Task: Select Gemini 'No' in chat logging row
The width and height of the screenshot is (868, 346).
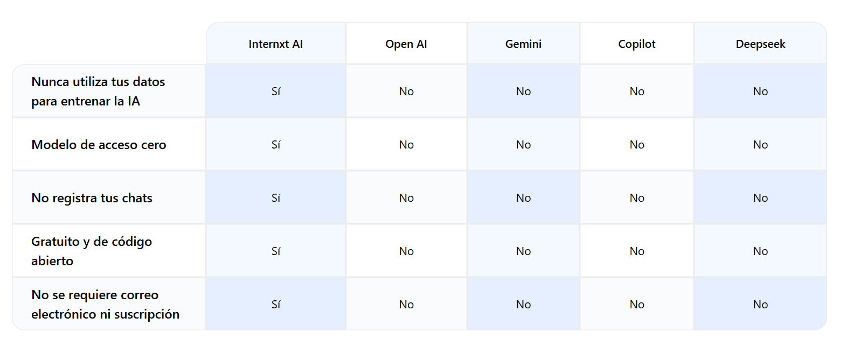Action: [x=523, y=198]
